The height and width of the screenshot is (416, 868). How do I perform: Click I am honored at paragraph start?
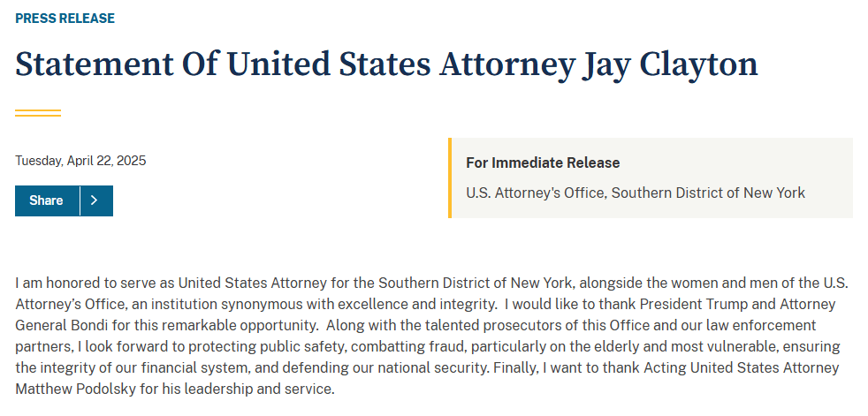point(51,284)
